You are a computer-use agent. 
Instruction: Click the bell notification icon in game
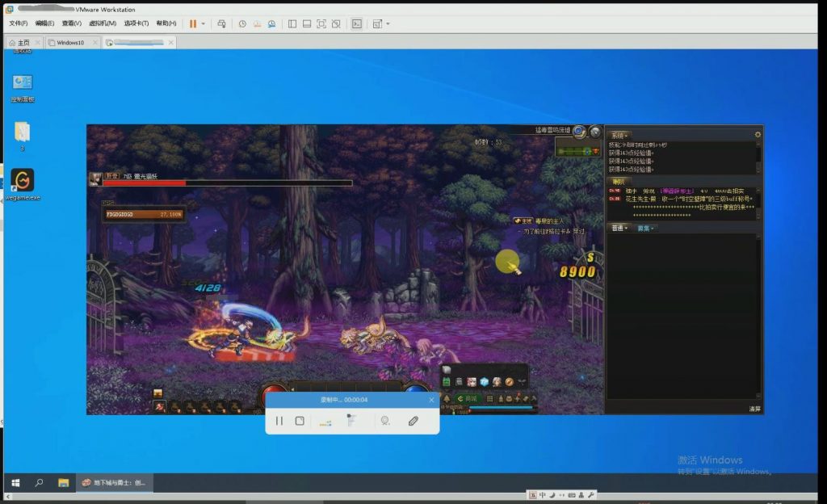pos(447,399)
